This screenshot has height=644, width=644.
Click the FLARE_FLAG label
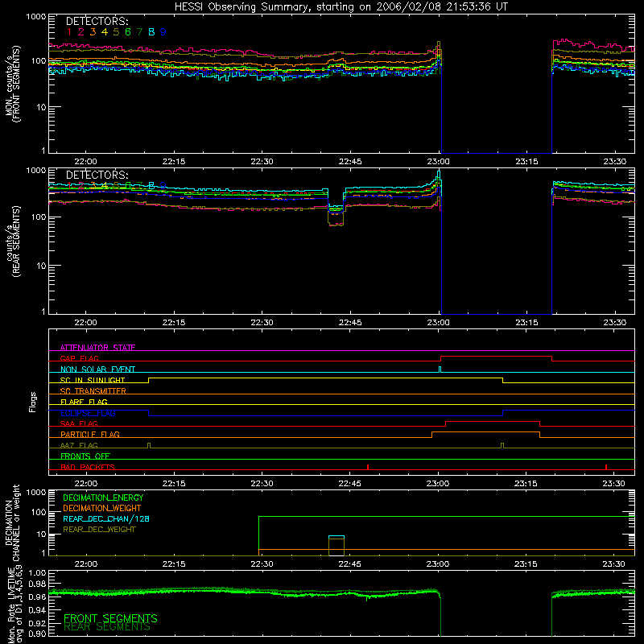point(84,402)
